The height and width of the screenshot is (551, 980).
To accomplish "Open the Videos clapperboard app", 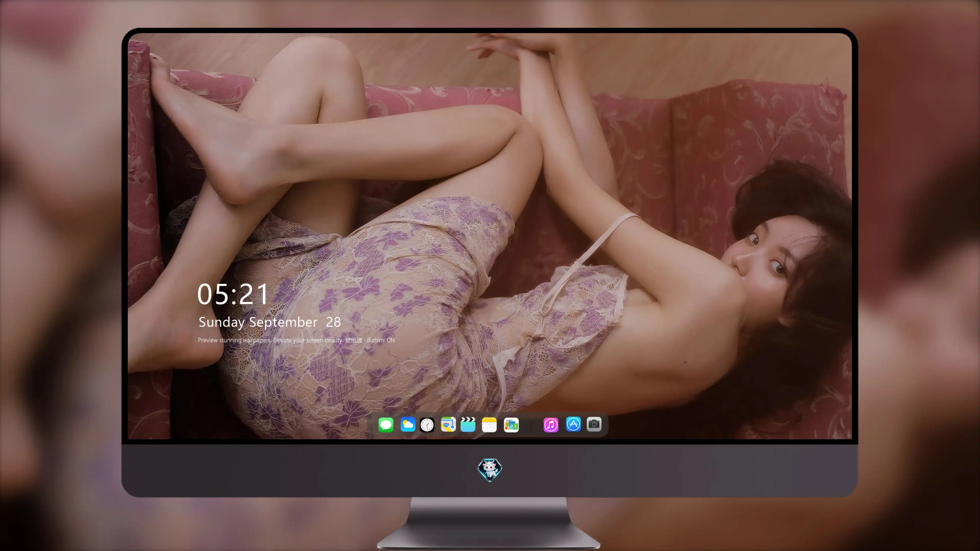I will (468, 424).
